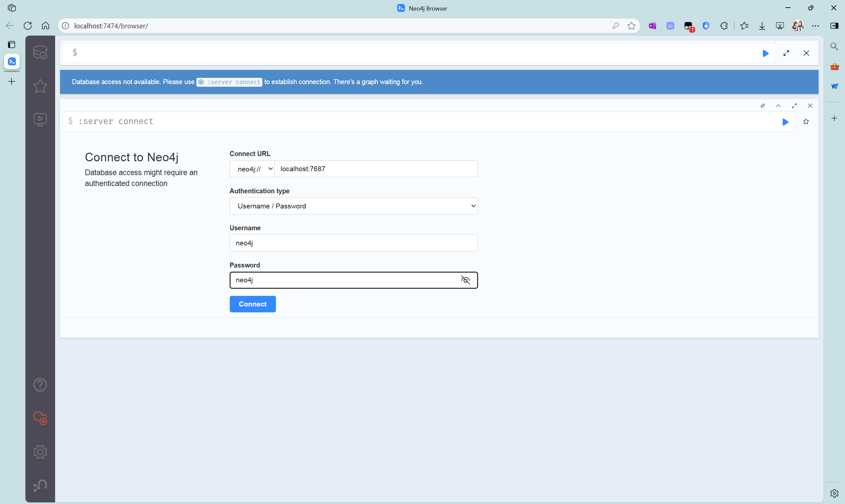Viewport: 845px width, 504px height.
Task: Open the browser Settings and more menu
Action: click(815, 26)
